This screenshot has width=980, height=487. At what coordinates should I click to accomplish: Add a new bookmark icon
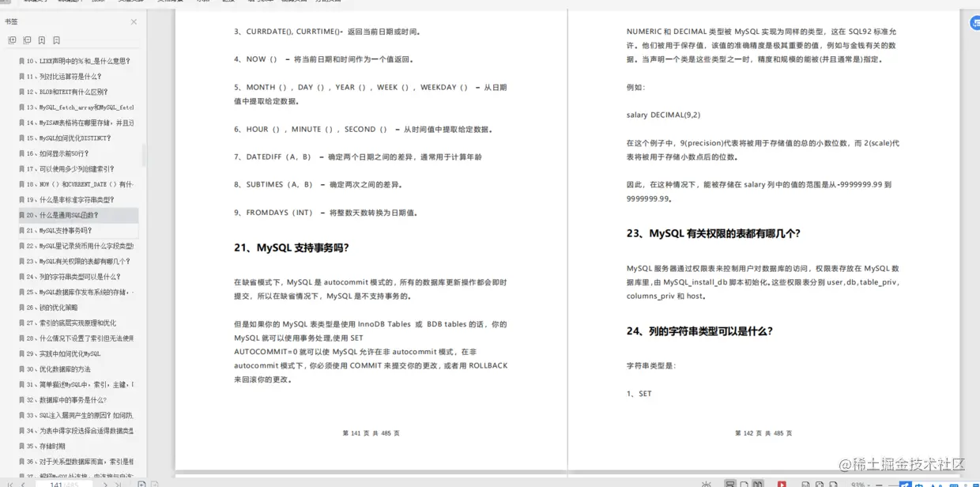tap(42, 40)
